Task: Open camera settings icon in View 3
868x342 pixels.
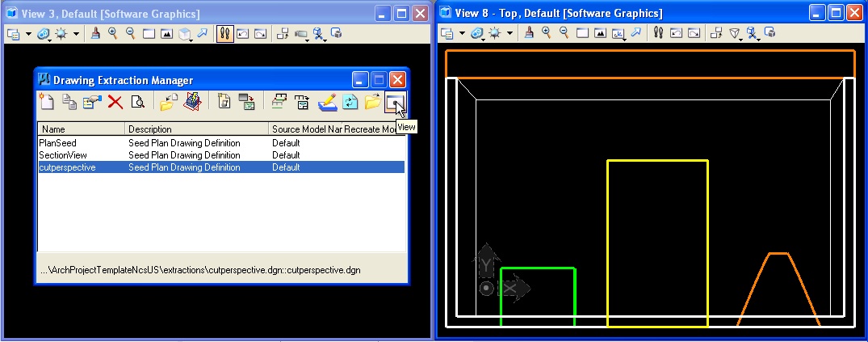Action: click(301, 35)
